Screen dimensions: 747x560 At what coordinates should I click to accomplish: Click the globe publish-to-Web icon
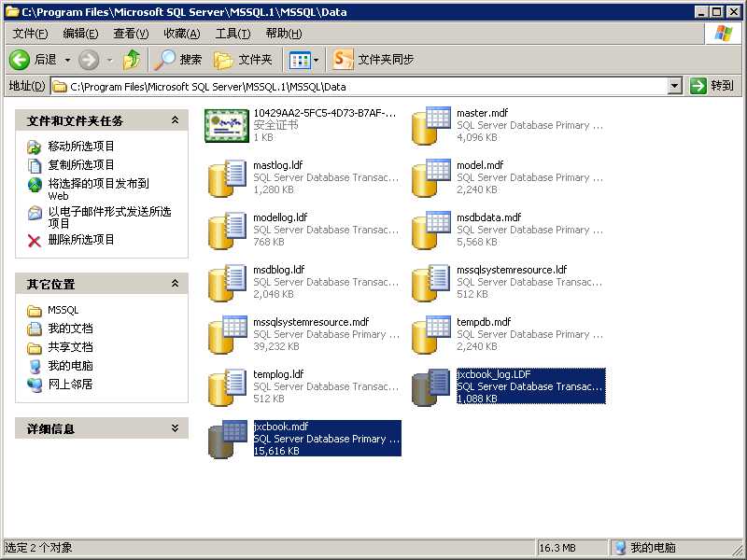35,185
